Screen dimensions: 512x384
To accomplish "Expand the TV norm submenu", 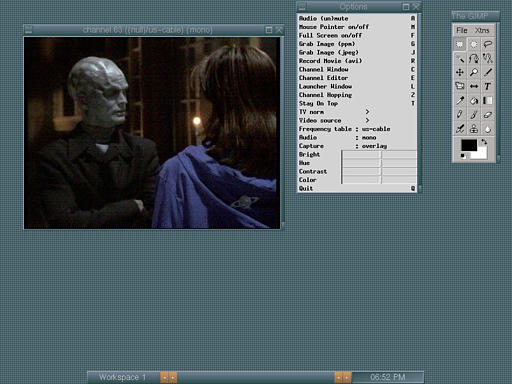I will point(357,112).
